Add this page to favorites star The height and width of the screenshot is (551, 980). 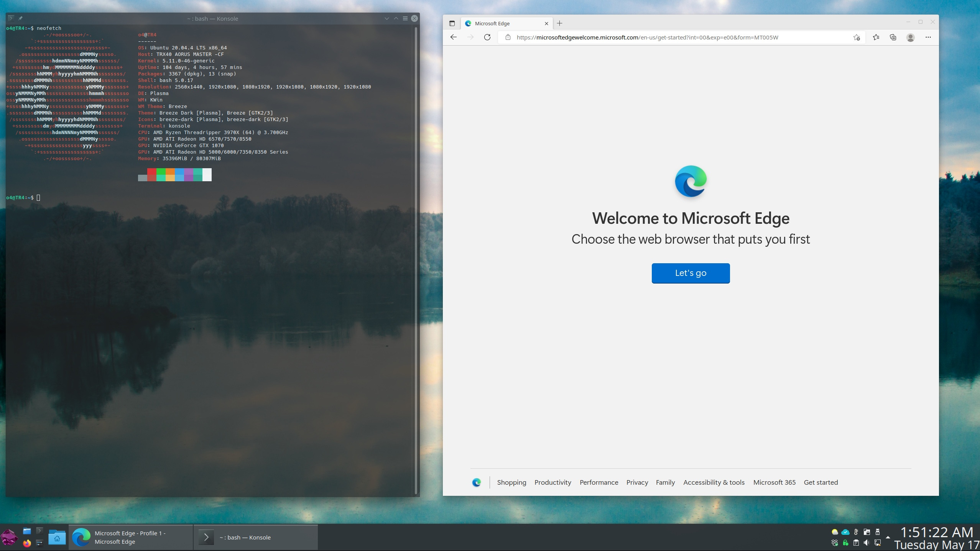857,37
